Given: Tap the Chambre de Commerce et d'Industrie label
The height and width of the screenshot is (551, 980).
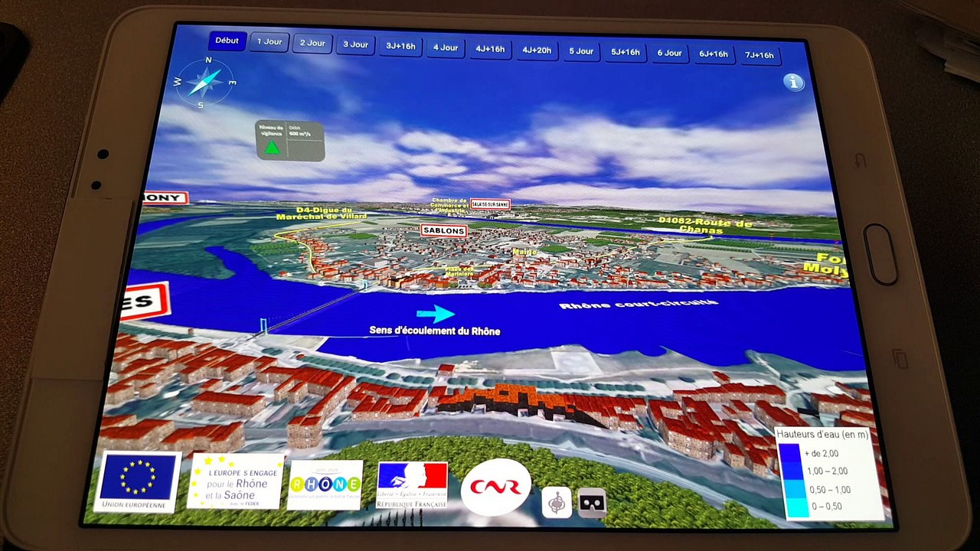Looking at the screenshot, I should pyautogui.click(x=449, y=205).
